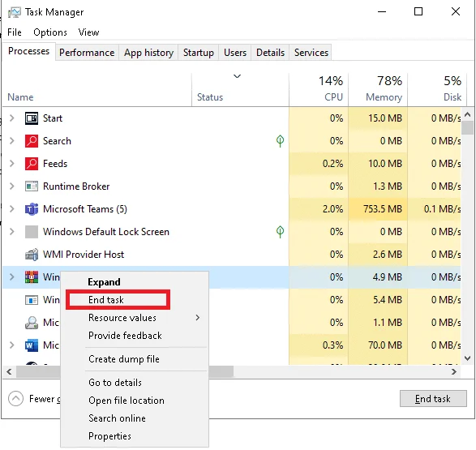The height and width of the screenshot is (450, 476).
Task: Click the 70.0 MB memory value
Action: (x=385, y=345)
